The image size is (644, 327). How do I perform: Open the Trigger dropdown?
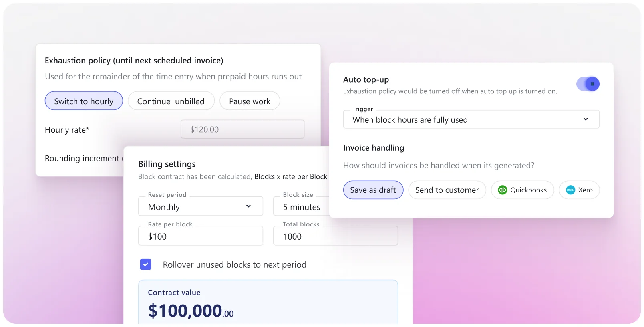(471, 119)
